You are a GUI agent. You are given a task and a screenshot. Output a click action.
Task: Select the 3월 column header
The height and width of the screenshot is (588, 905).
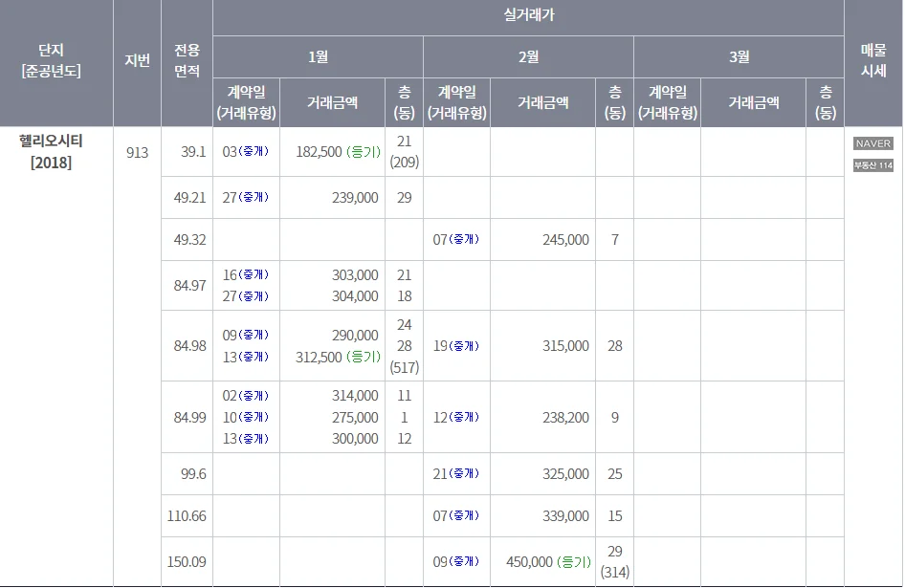tap(739, 56)
